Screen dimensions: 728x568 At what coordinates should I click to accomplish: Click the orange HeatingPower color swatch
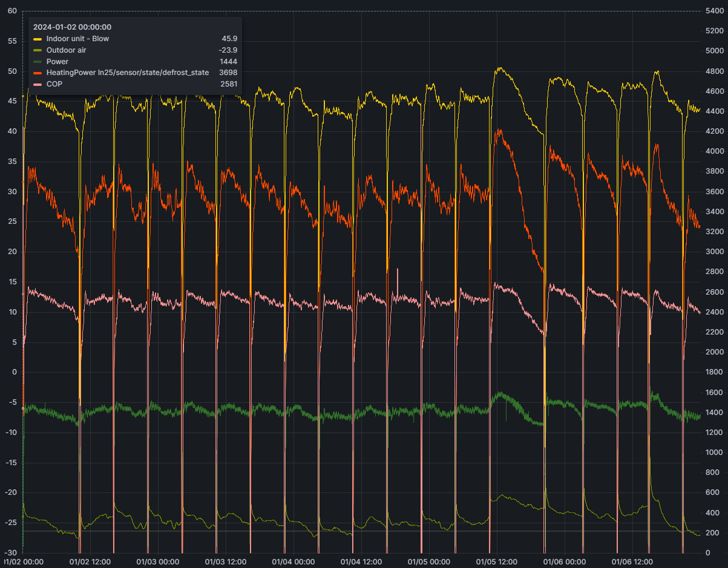[x=38, y=73]
